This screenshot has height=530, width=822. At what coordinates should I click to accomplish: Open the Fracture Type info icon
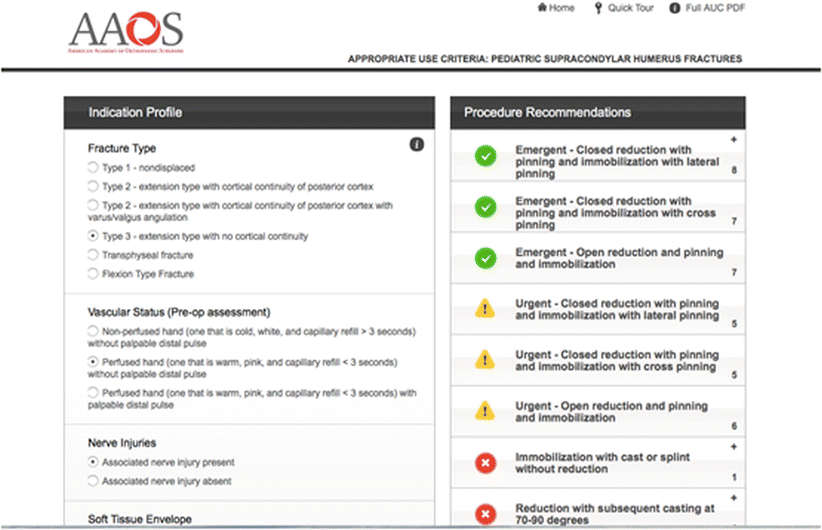pos(417,145)
